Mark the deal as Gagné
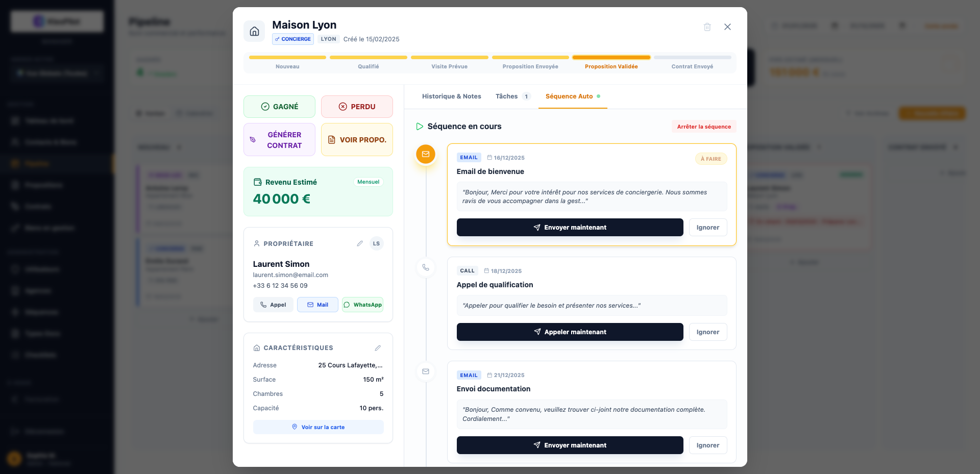The height and width of the screenshot is (474, 980). [x=279, y=107]
